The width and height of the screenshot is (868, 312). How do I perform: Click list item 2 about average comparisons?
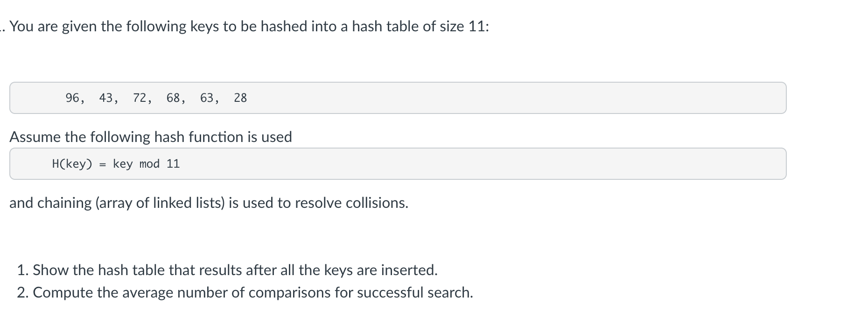(x=245, y=292)
